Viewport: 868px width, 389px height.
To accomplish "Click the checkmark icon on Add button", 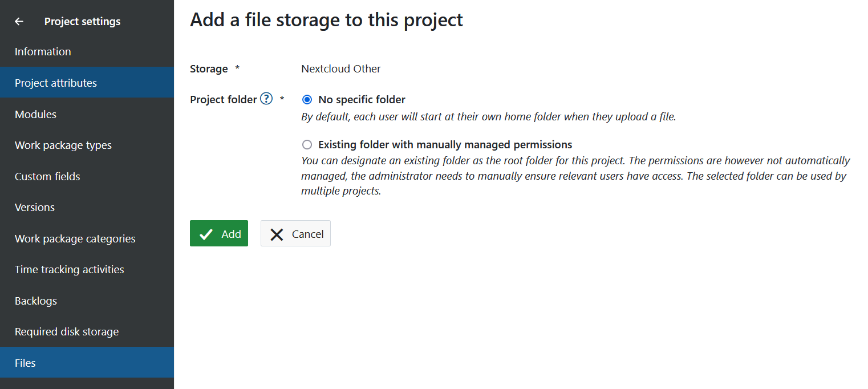I will point(206,234).
